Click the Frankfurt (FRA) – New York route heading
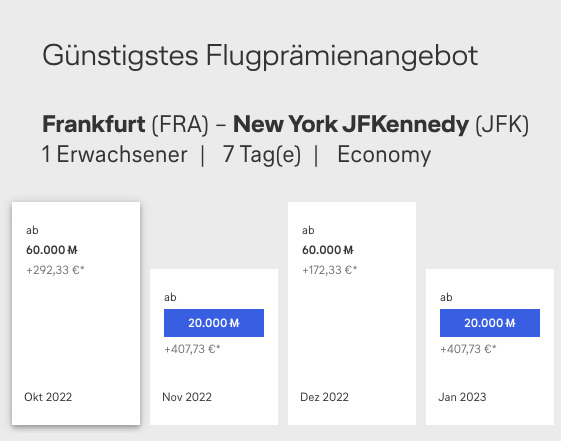561x441 pixels. point(286,124)
